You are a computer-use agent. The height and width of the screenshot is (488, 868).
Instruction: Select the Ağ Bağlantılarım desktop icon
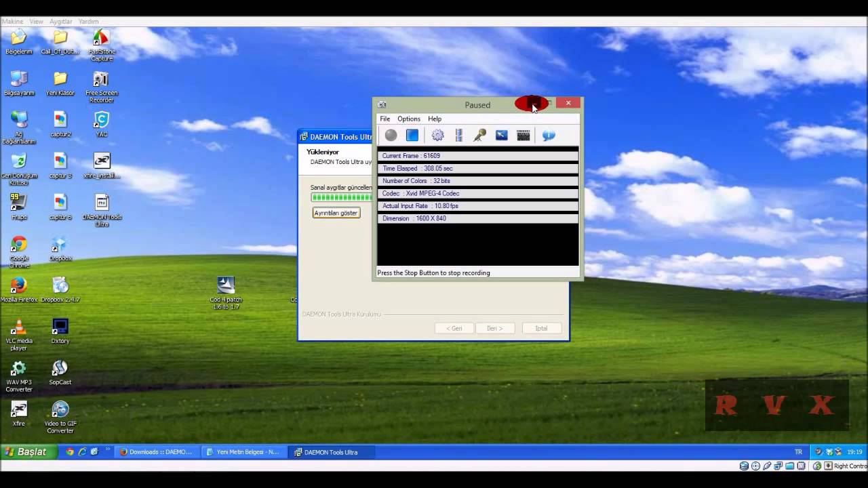pyautogui.click(x=19, y=128)
